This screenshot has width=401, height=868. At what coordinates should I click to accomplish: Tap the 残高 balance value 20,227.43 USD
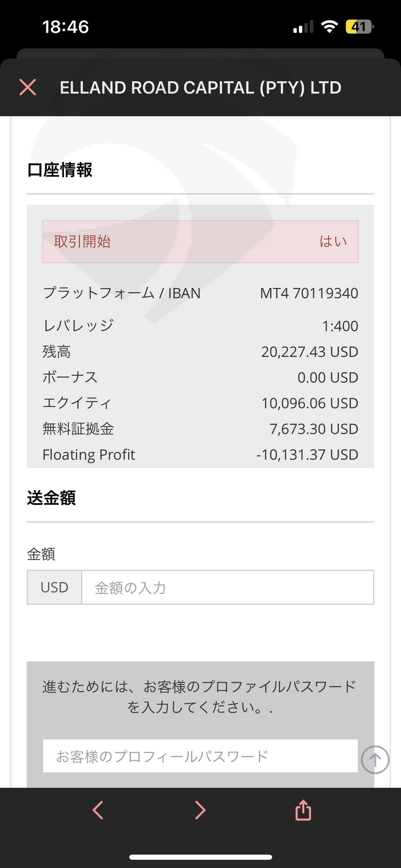click(309, 352)
